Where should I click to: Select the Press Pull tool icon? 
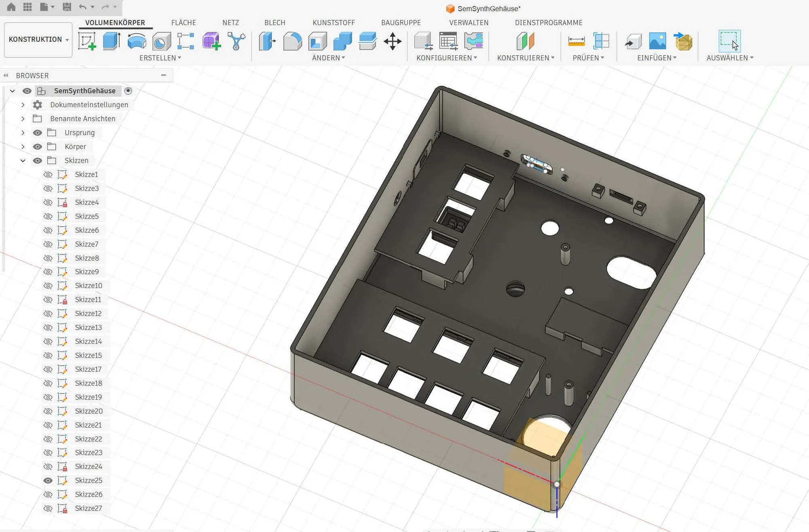coord(267,41)
